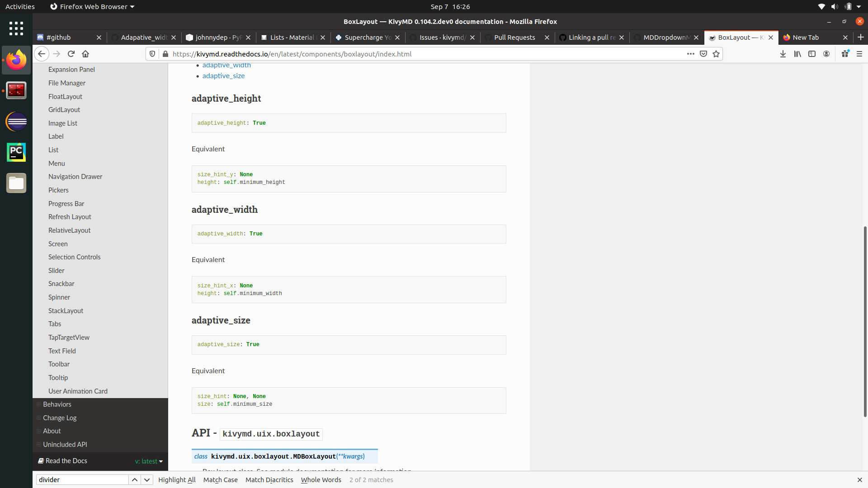Select Navigation Drawer in the sidebar
This screenshot has width=868, height=488.
point(75,176)
